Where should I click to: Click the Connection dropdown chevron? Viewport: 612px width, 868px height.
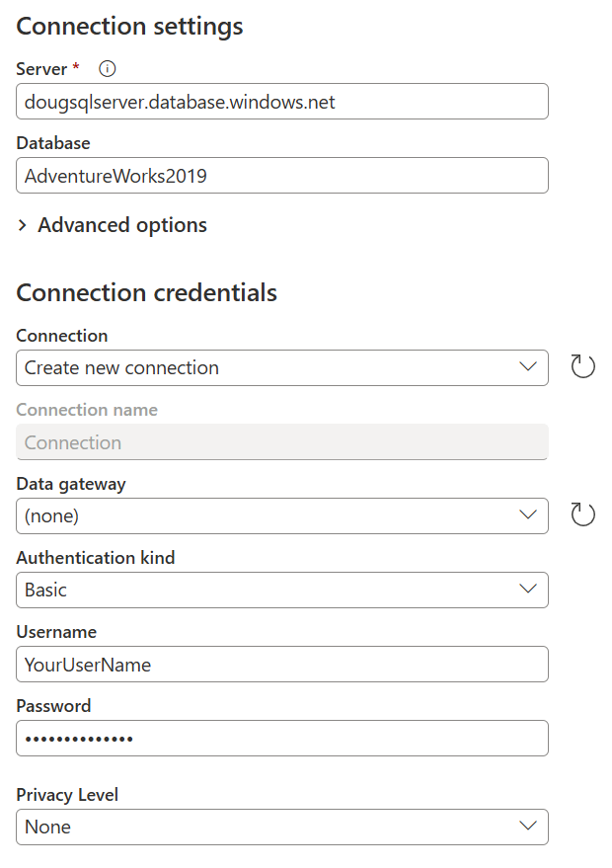[526, 365]
